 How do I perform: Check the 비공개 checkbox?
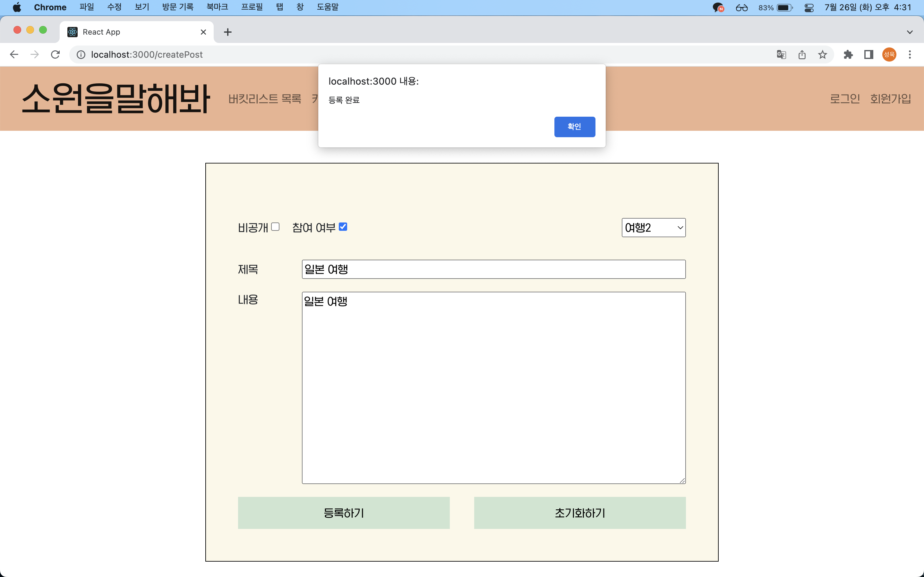click(x=275, y=227)
